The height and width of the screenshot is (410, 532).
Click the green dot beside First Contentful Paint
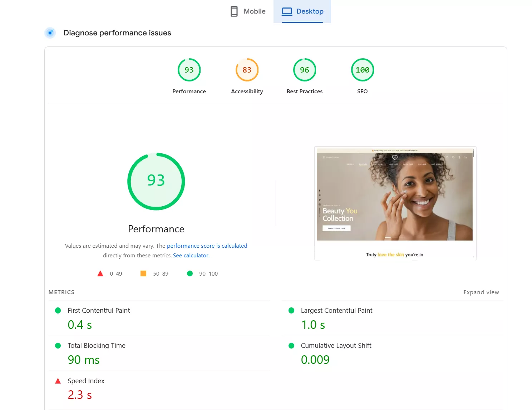[x=58, y=311]
